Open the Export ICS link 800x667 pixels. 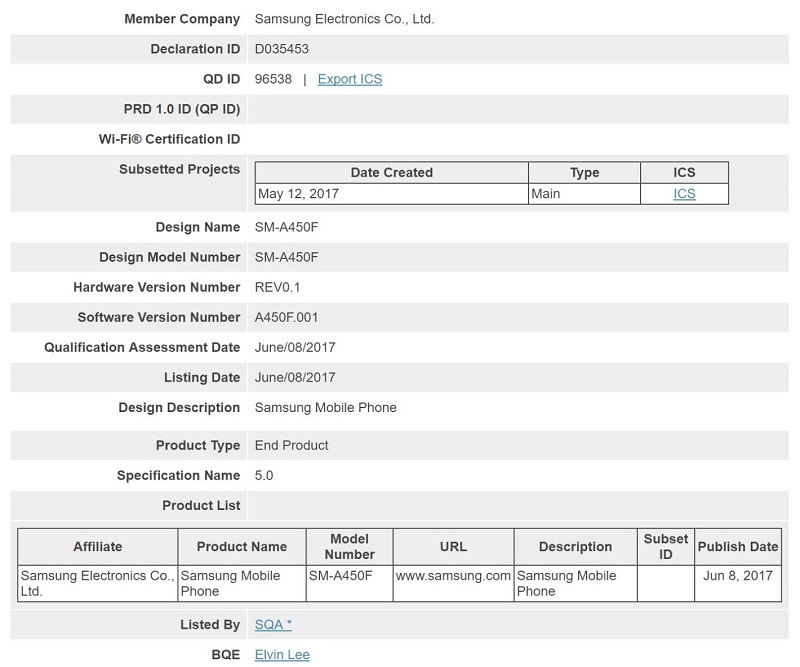coord(349,79)
